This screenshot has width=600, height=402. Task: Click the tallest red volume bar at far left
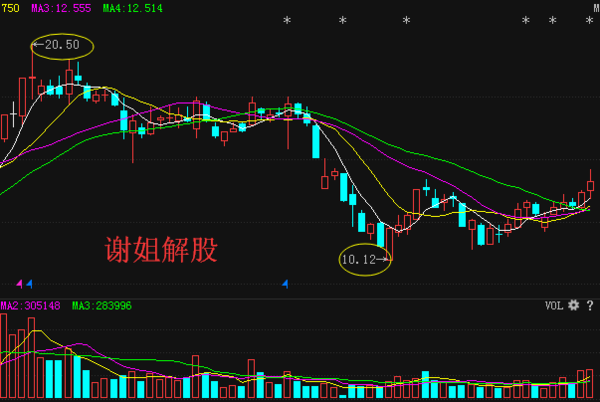point(5,356)
